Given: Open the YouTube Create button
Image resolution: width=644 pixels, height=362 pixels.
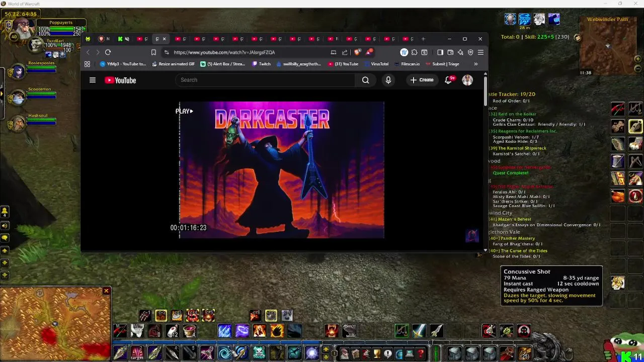Looking at the screenshot, I should [x=422, y=80].
